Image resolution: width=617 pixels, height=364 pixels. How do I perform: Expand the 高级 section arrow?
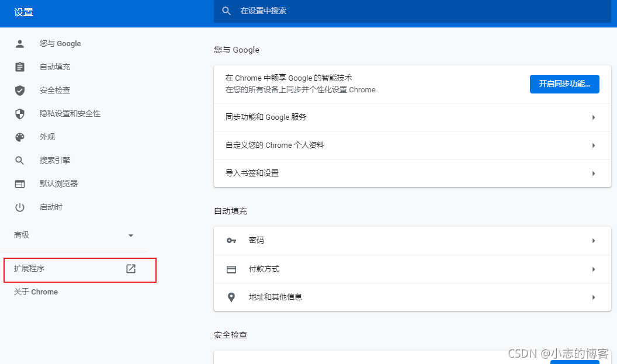click(131, 235)
